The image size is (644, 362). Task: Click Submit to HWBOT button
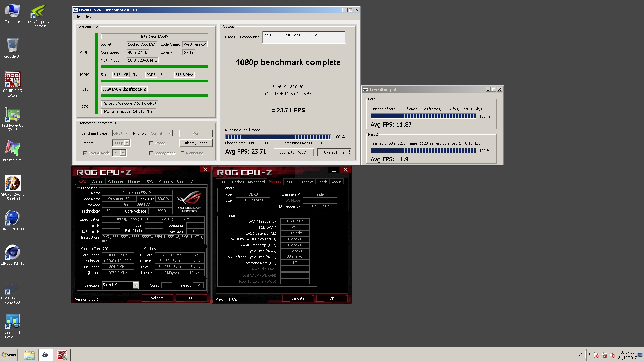coord(293,152)
